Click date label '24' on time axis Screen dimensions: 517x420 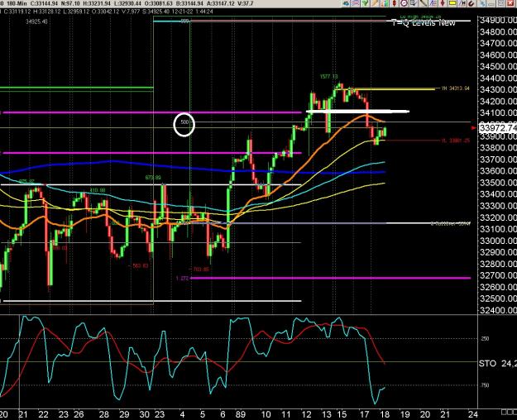coord(473,414)
